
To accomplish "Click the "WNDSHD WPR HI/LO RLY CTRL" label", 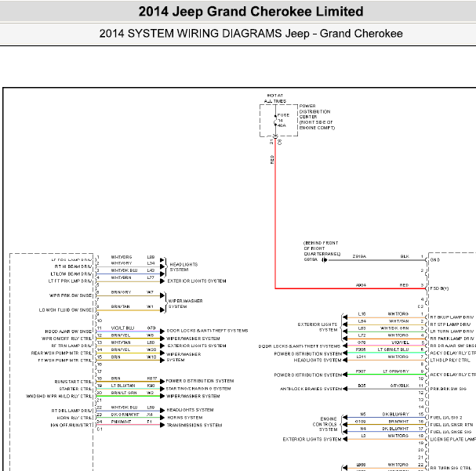I will point(59,396).
